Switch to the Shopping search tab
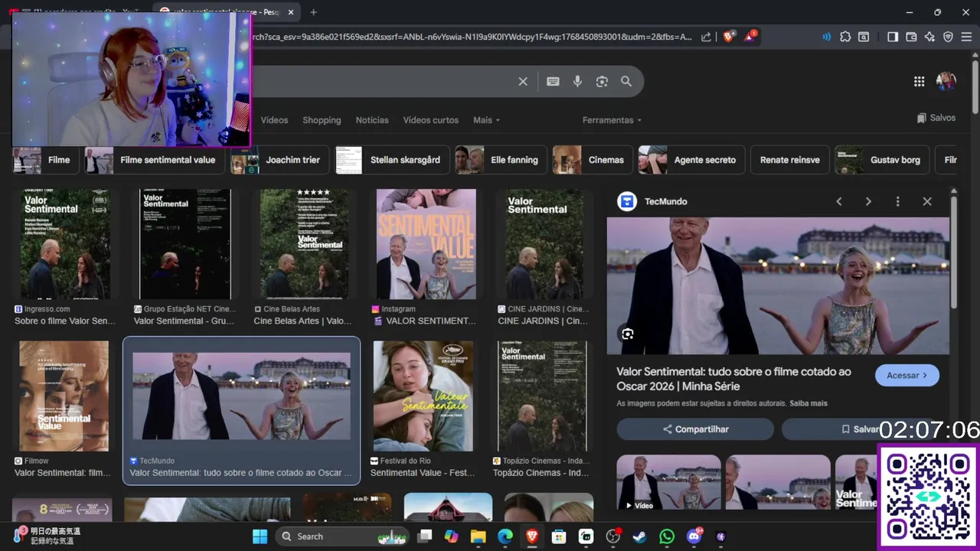Image resolution: width=980 pixels, height=551 pixels. pyautogui.click(x=322, y=120)
